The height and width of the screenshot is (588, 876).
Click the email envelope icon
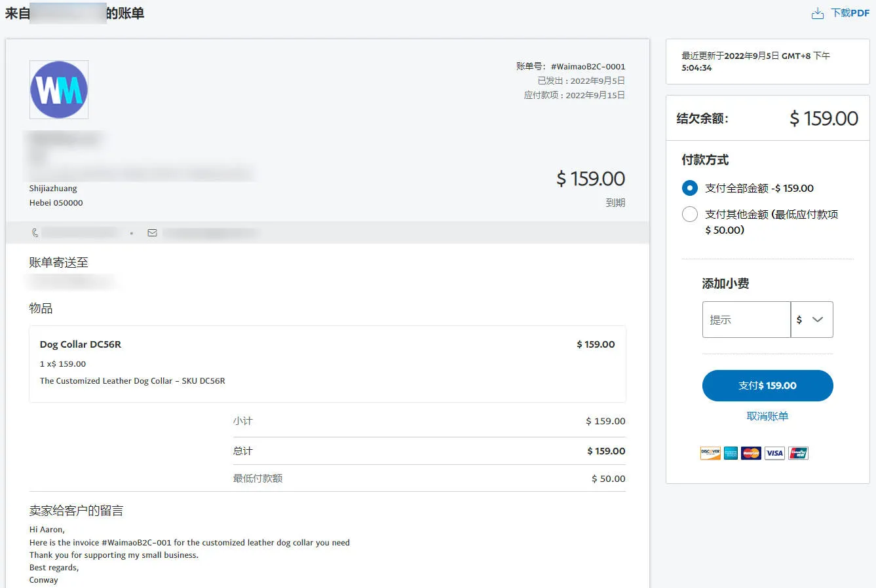point(152,232)
